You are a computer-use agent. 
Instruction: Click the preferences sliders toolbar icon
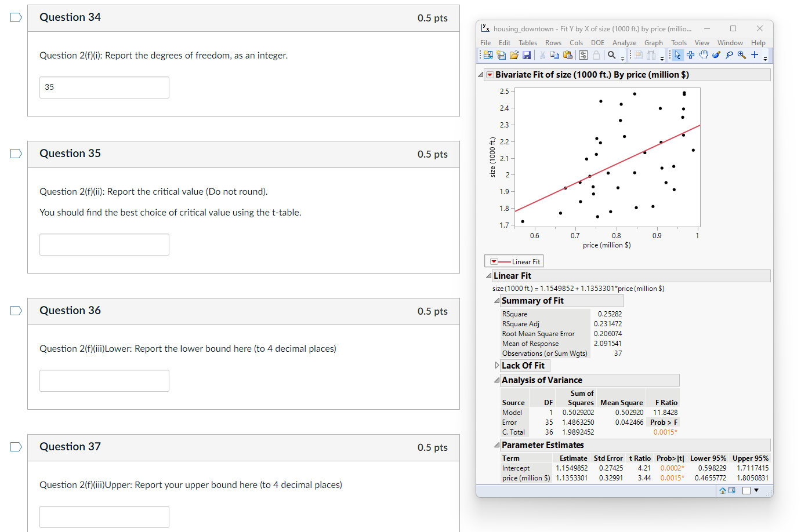tap(583, 55)
